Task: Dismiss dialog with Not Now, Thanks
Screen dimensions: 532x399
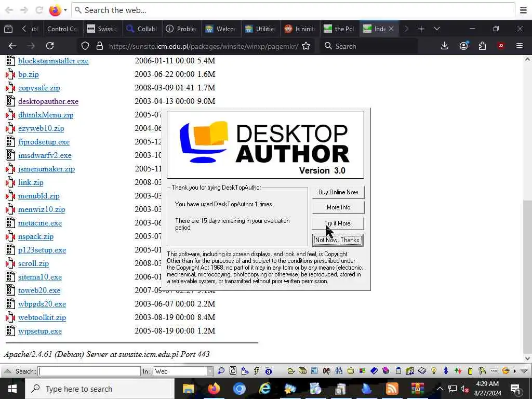Action: 338,240
